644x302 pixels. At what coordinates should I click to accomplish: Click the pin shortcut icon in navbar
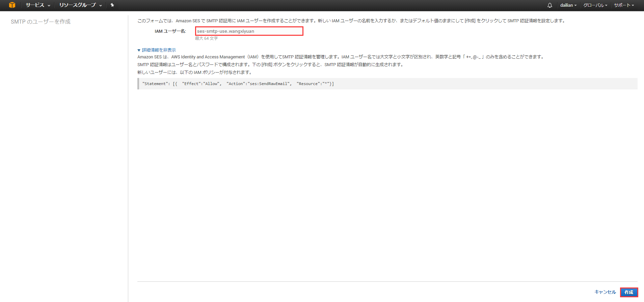(x=112, y=5)
